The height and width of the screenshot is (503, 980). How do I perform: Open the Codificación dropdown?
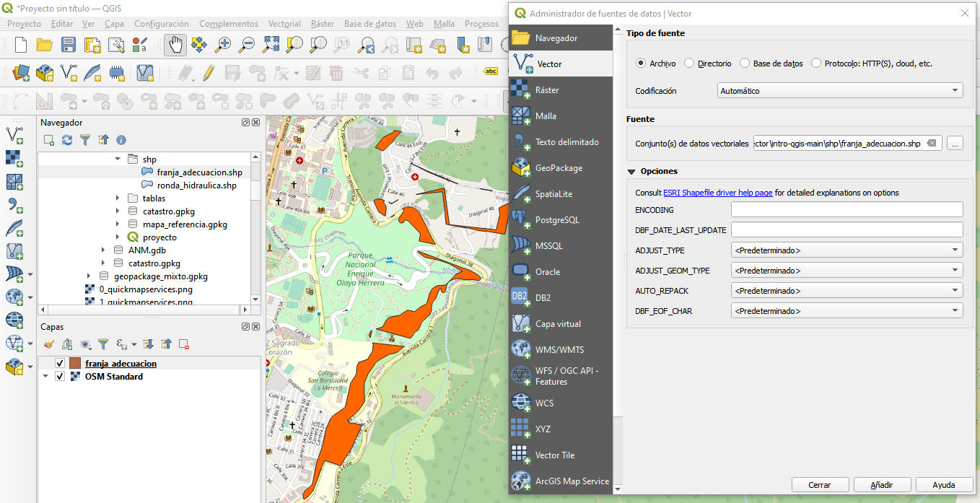[841, 91]
